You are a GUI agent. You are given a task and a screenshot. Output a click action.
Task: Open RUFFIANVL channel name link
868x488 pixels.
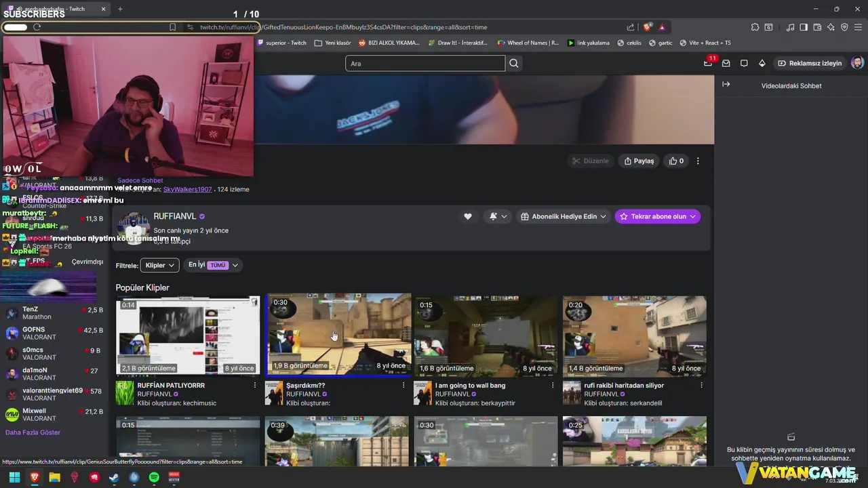(175, 216)
